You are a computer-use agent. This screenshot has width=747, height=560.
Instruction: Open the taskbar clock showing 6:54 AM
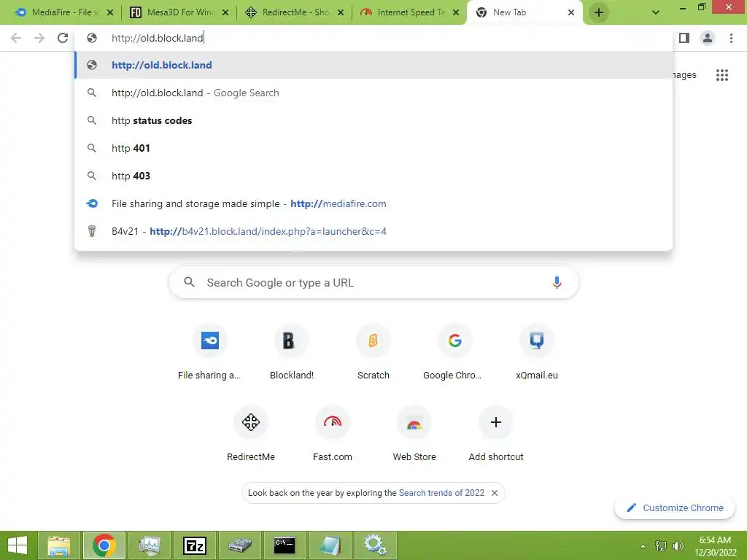(x=715, y=545)
